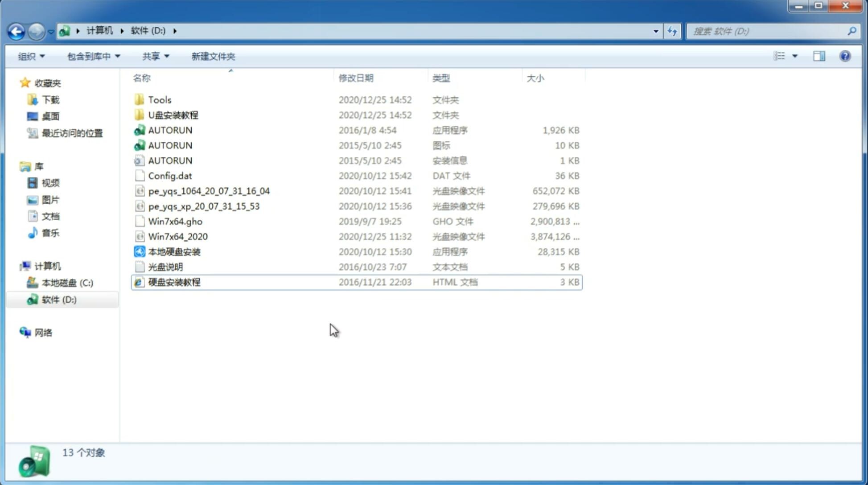Select 软件 (D:) drive in sidebar
This screenshot has height=485, width=868.
(x=58, y=300)
